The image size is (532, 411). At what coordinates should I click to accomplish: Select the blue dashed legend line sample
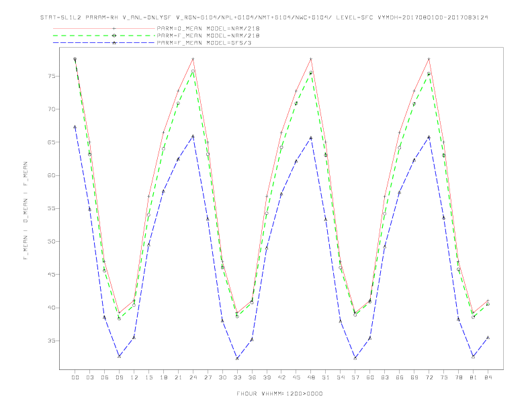(104, 43)
